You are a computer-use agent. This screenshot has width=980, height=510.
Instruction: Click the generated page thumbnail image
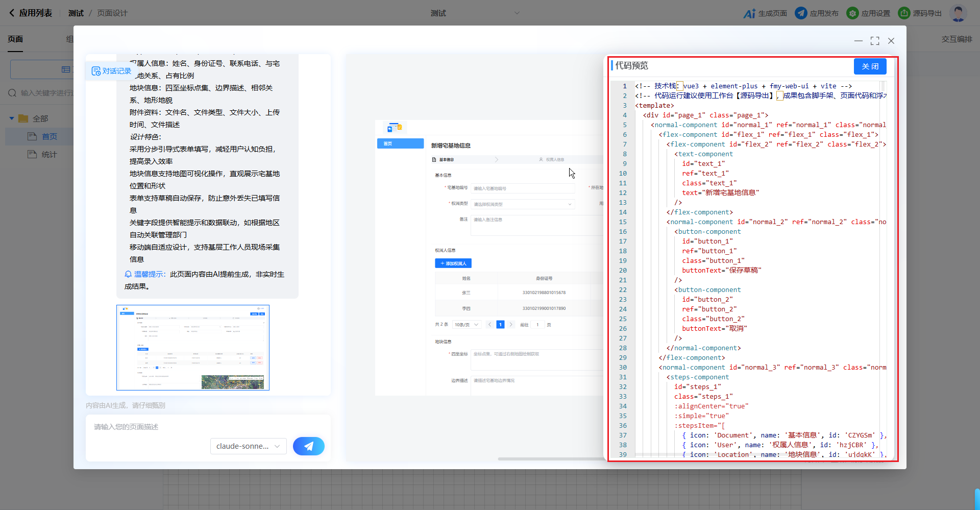tap(193, 348)
